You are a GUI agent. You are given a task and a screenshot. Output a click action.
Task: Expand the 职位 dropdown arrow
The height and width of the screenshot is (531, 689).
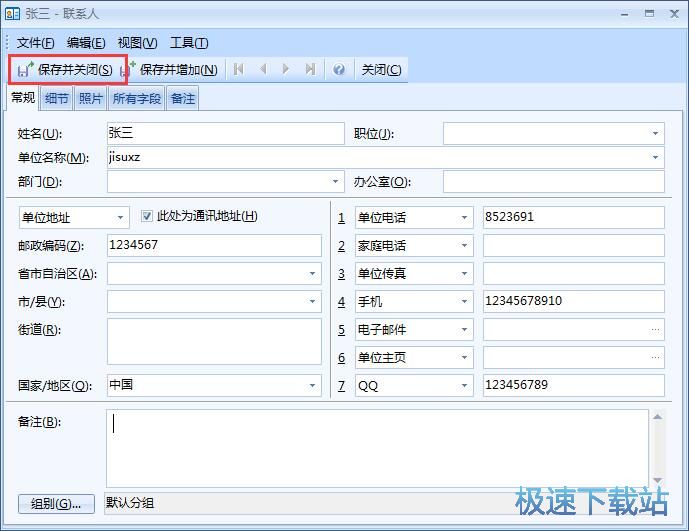655,133
